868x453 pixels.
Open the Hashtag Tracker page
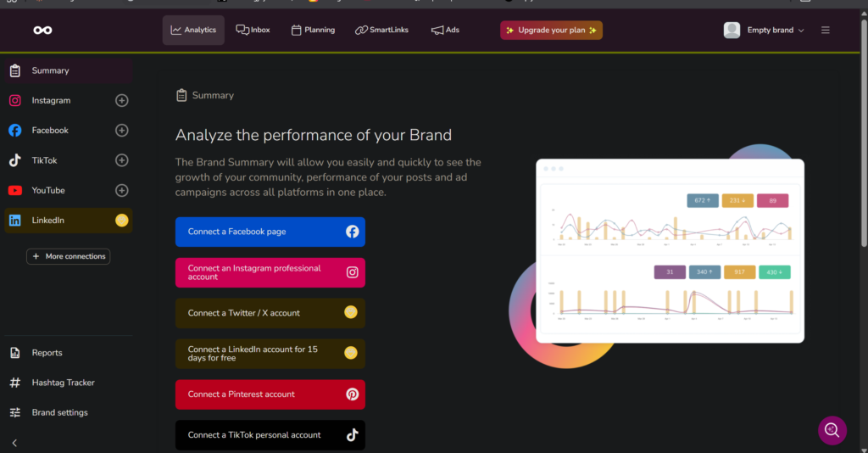click(63, 383)
